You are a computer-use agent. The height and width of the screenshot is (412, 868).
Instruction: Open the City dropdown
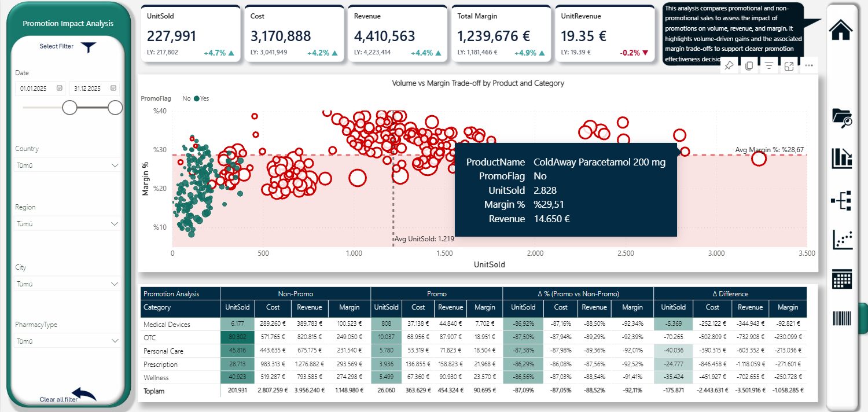point(114,284)
